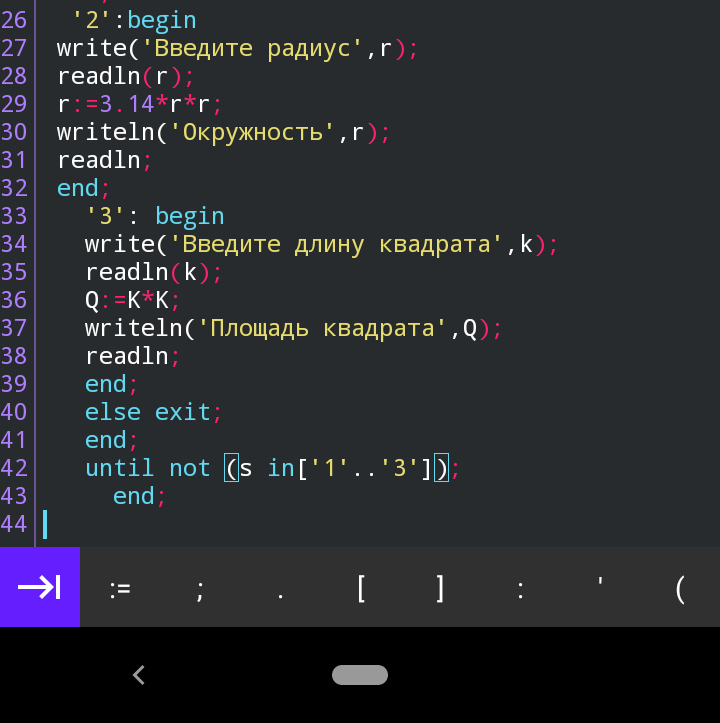Place cursor in 'Введите радиус' string
Screen dimensions: 720x723
pos(264,48)
